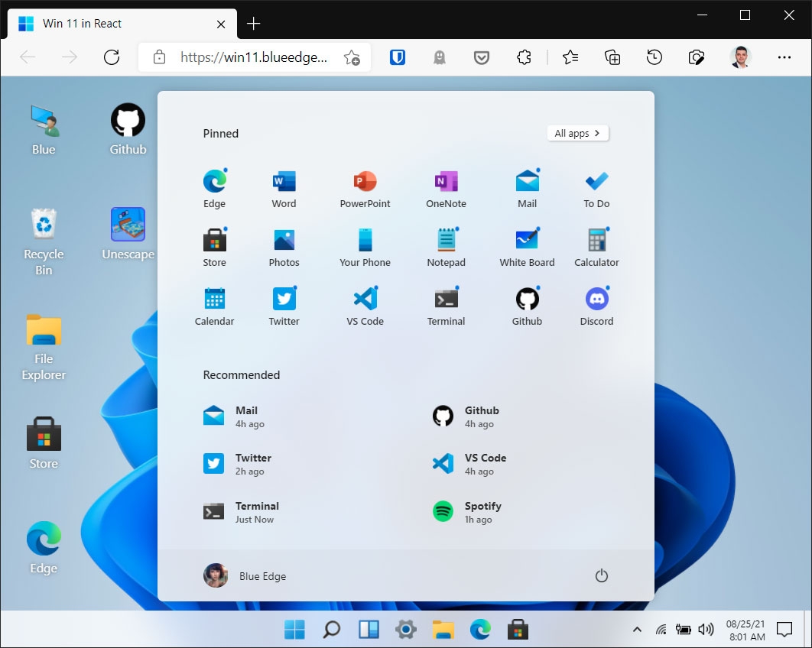
Task: Click the power button in the Start menu
Action: coord(602,575)
